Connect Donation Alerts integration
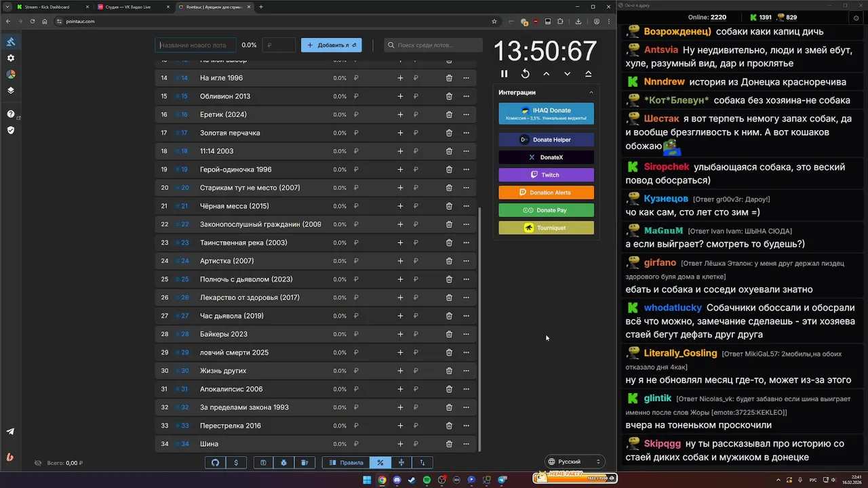 (x=546, y=192)
